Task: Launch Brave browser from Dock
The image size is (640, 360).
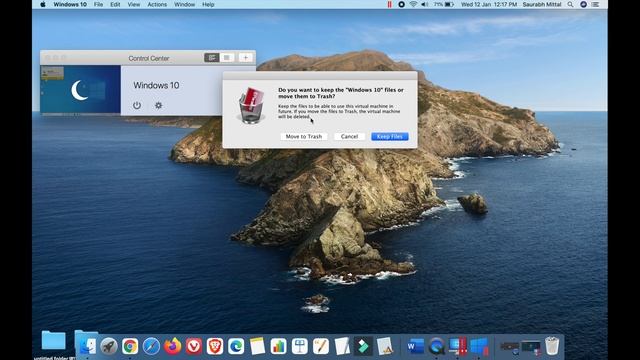Action: [x=215, y=346]
